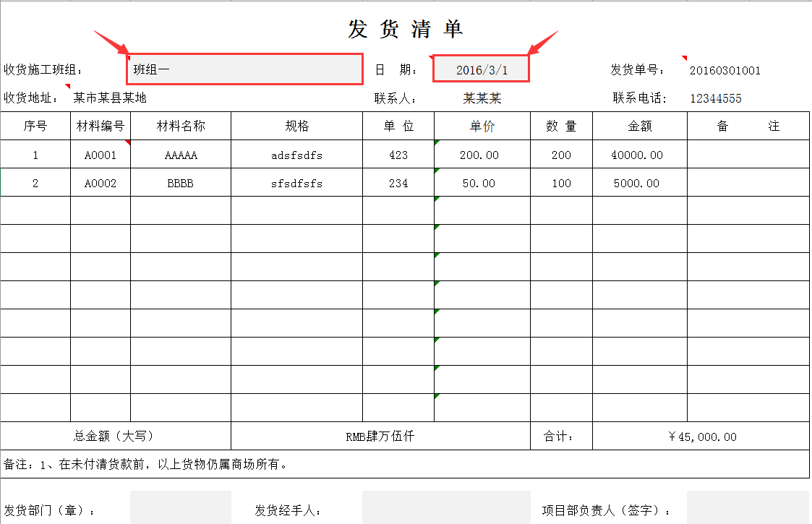Image resolution: width=812 pixels, height=524 pixels.
Task: Select specification cell adsfsdfs
Action: (x=296, y=154)
